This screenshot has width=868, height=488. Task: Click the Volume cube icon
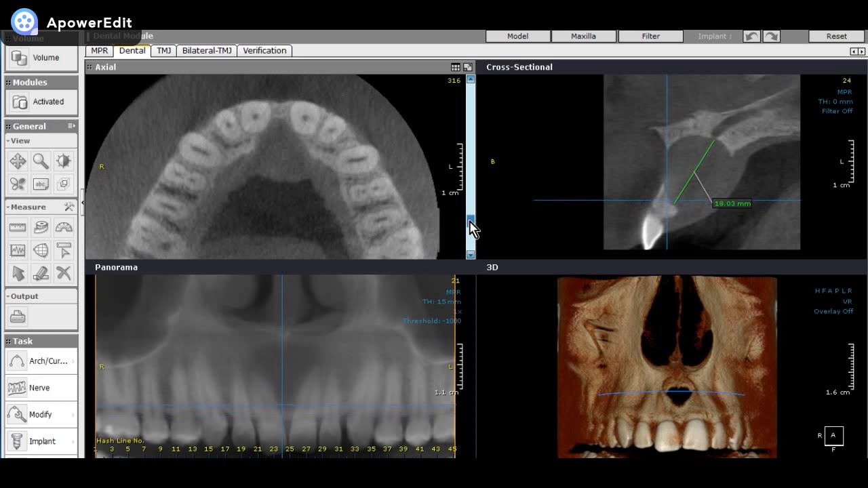tap(20, 58)
